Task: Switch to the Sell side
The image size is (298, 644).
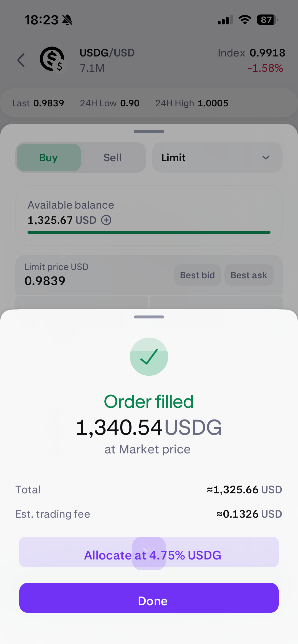Action: [112, 158]
